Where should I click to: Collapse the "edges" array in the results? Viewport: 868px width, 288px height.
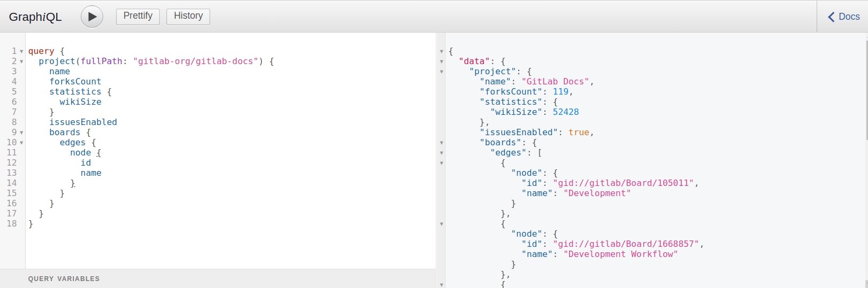pos(442,153)
